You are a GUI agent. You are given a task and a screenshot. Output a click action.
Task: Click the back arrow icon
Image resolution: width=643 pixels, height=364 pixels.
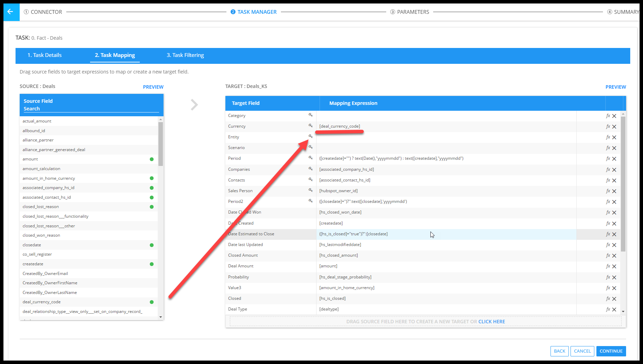tap(10, 12)
